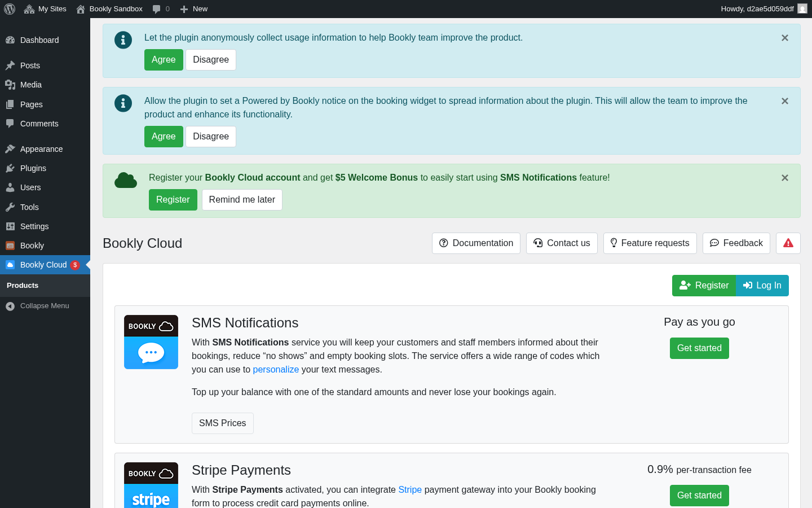
Task: Click the Contact us button
Action: pyautogui.click(x=562, y=243)
